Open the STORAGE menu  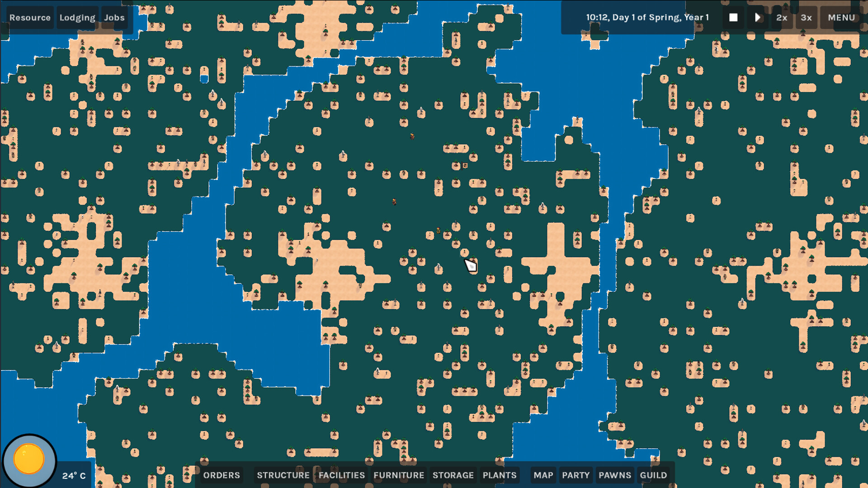(453, 475)
